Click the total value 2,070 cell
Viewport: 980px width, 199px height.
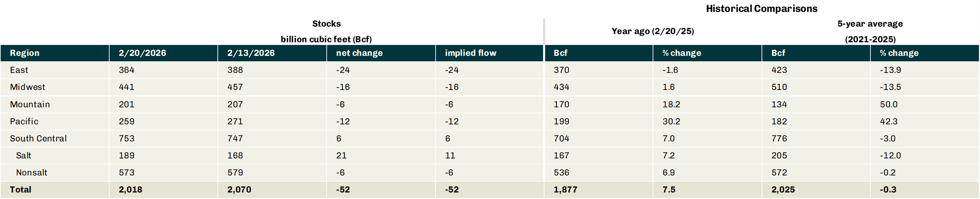click(239, 190)
